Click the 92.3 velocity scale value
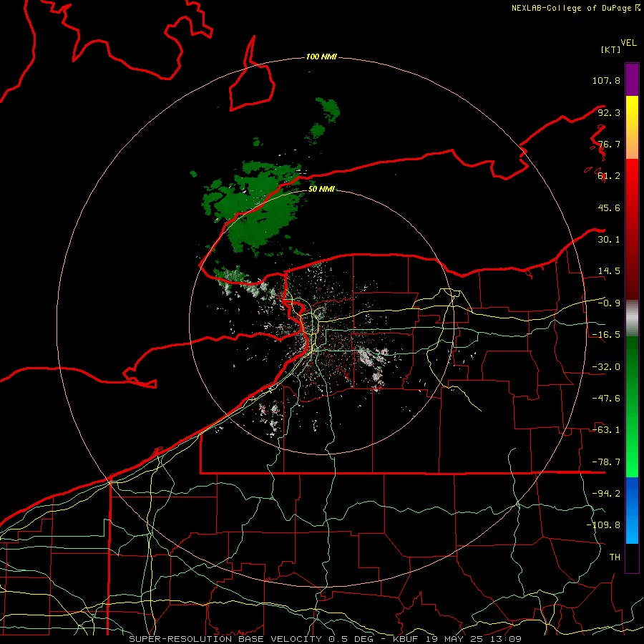 [609, 112]
